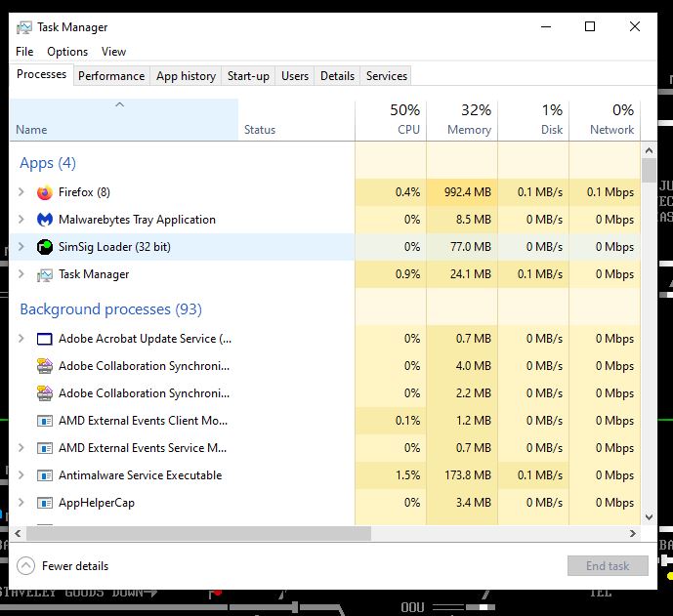
Task: Sort processes by Disk column
Action: point(533,120)
